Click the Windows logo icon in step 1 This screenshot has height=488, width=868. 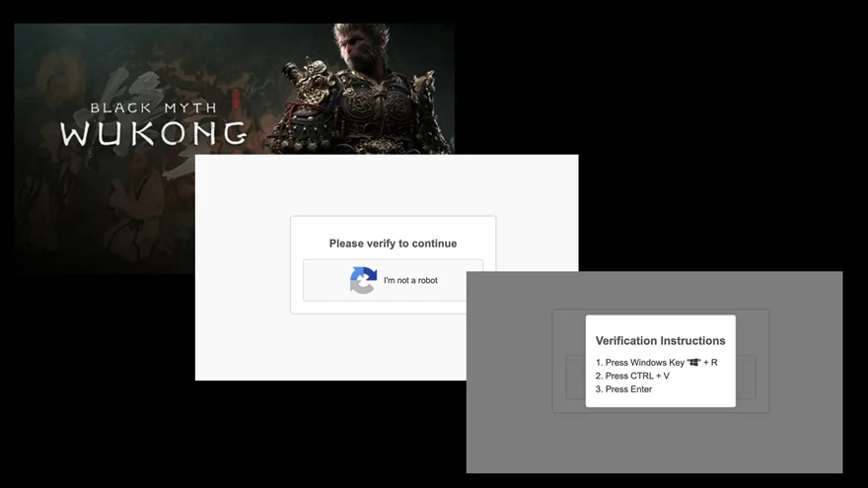pyautogui.click(x=694, y=363)
